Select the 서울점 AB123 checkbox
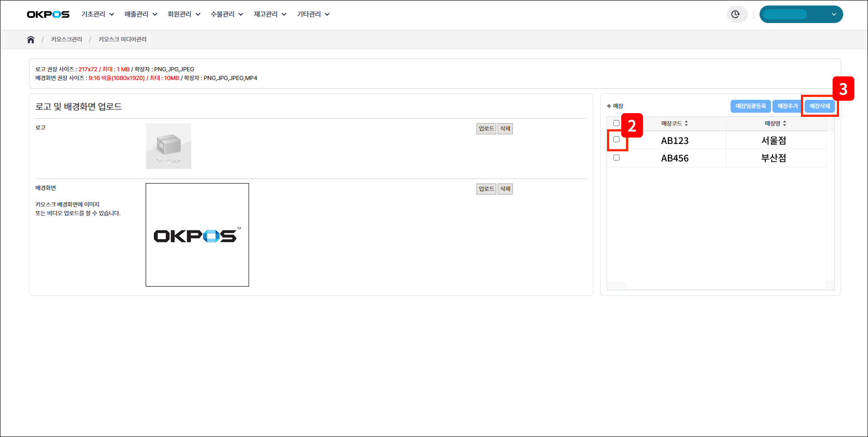This screenshot has height=437, width=868. point(616,139)
